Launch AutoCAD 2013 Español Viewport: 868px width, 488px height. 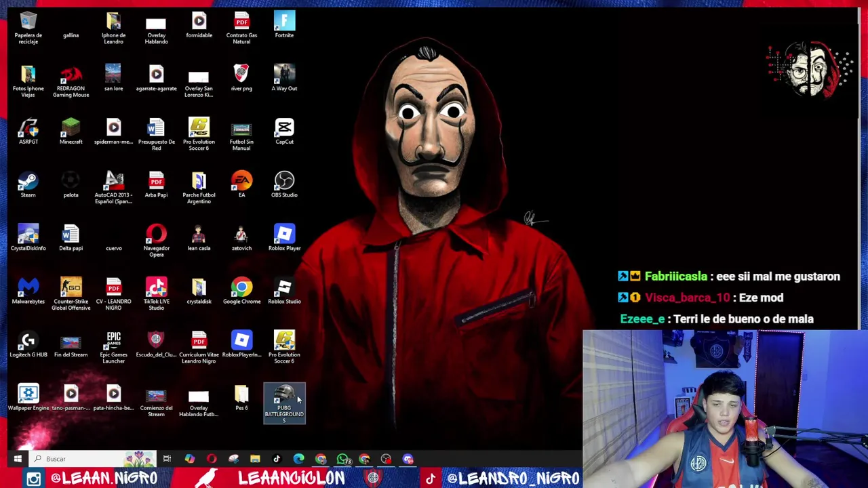113,188
